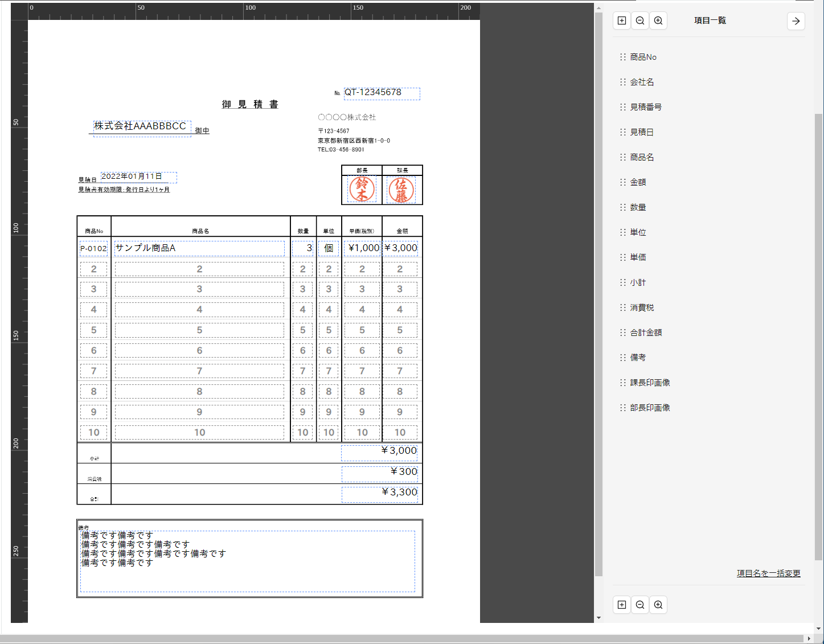Open the 項目名を一括変更 link
This screenshot has height=644, width=824.
[768, 573]
